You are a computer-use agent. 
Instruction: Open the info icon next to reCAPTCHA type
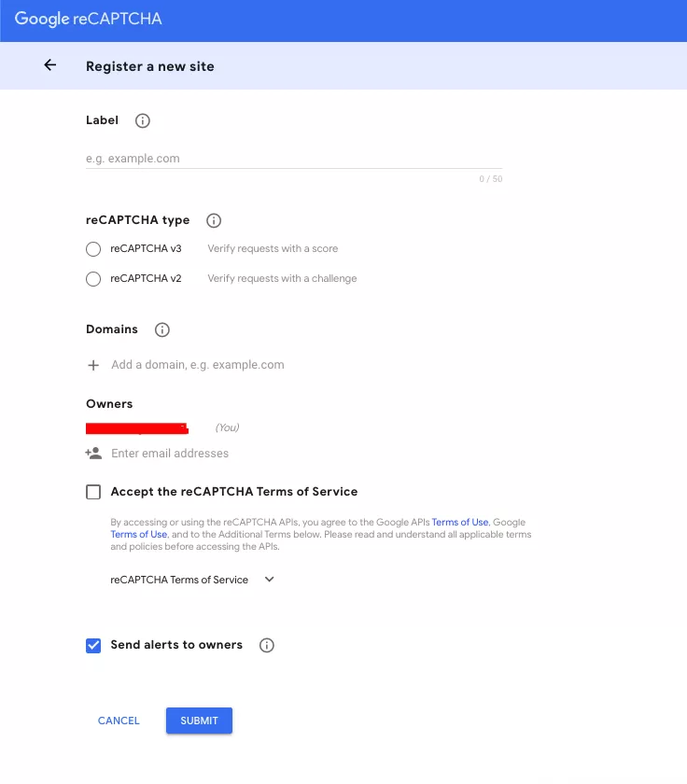coord(214,220)
